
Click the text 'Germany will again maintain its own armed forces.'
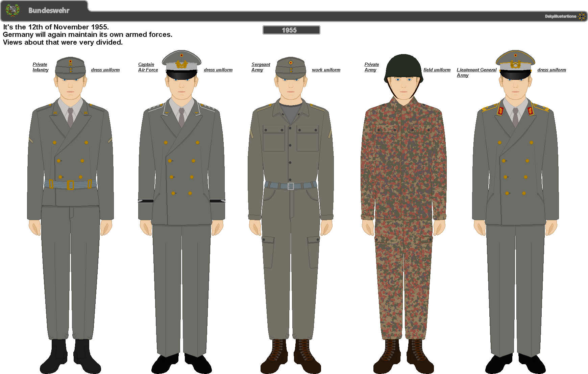click(88, 34)
